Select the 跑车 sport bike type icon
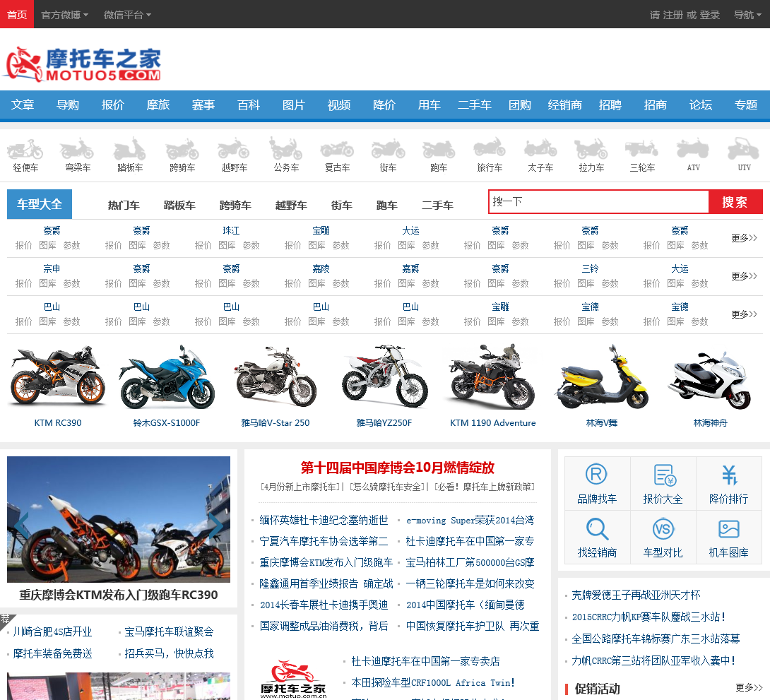Image resolution: width=770 pixels, height=700 pixels. coord(439,149)
